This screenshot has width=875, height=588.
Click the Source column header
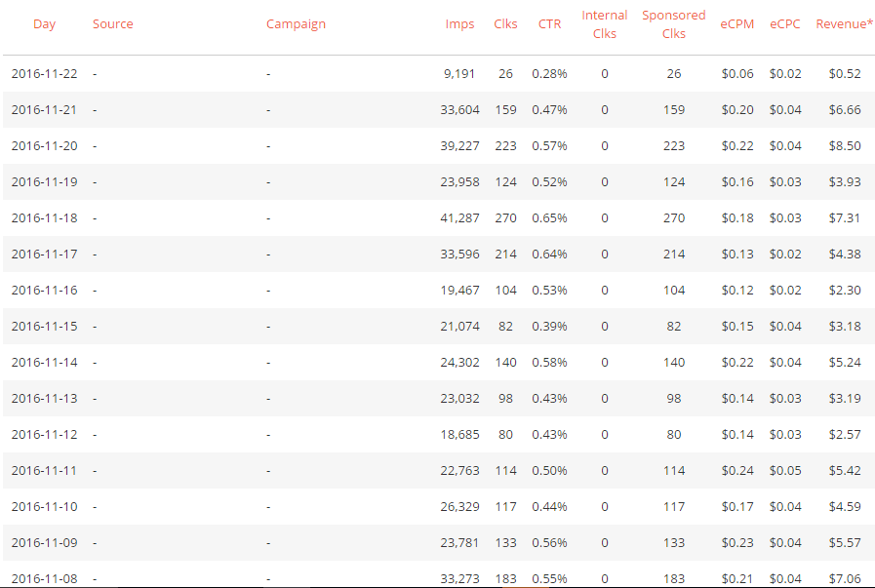[x=113, y=24]
